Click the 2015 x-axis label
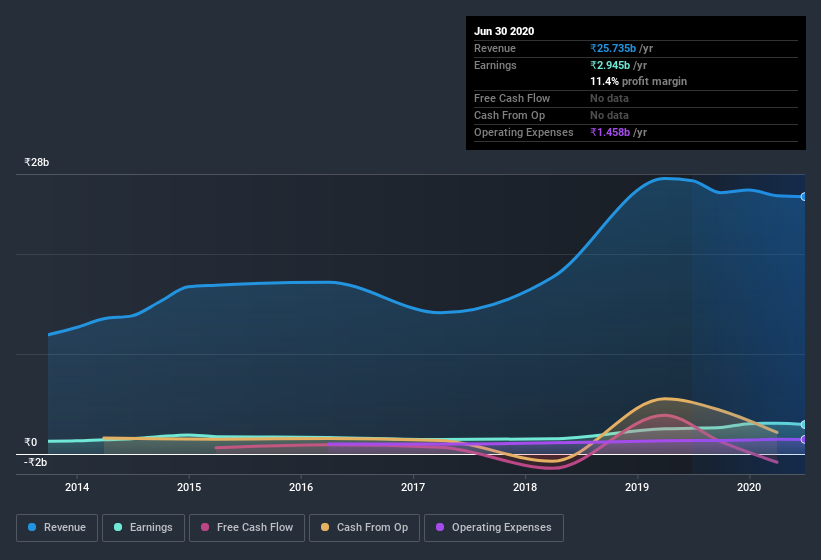Viewport: 821px width, 560px height. (x=189, y=487)
